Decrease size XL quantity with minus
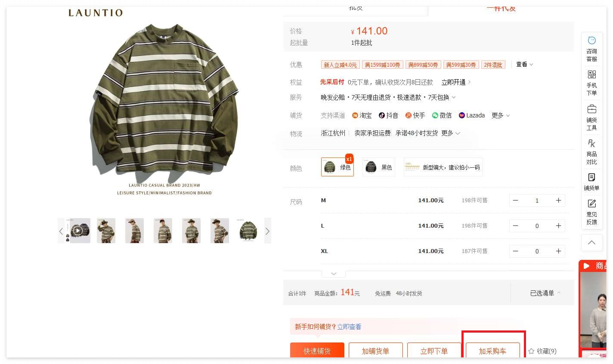 pyautogui.click(x=515, y=251)
